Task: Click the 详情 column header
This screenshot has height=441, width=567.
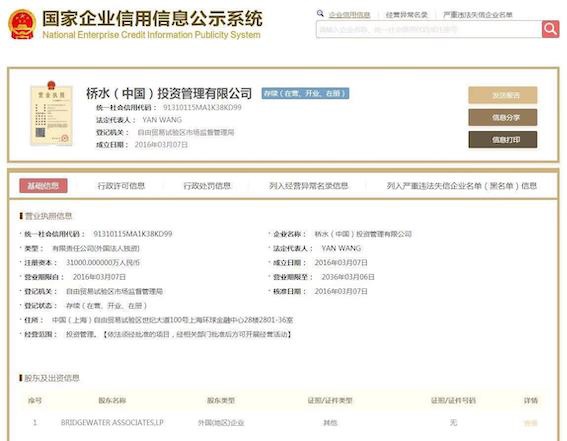Action: (x=530, y=401)
